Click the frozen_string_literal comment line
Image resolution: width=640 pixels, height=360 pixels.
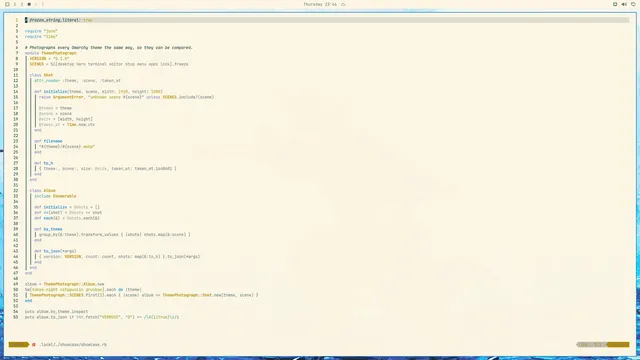click(x=59, y=20)
